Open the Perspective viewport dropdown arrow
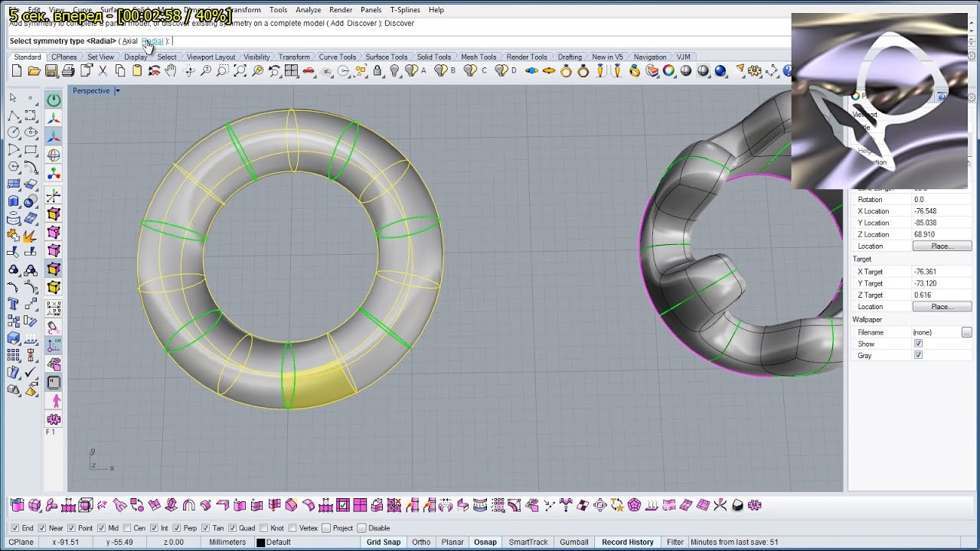 tap(117, 91)
